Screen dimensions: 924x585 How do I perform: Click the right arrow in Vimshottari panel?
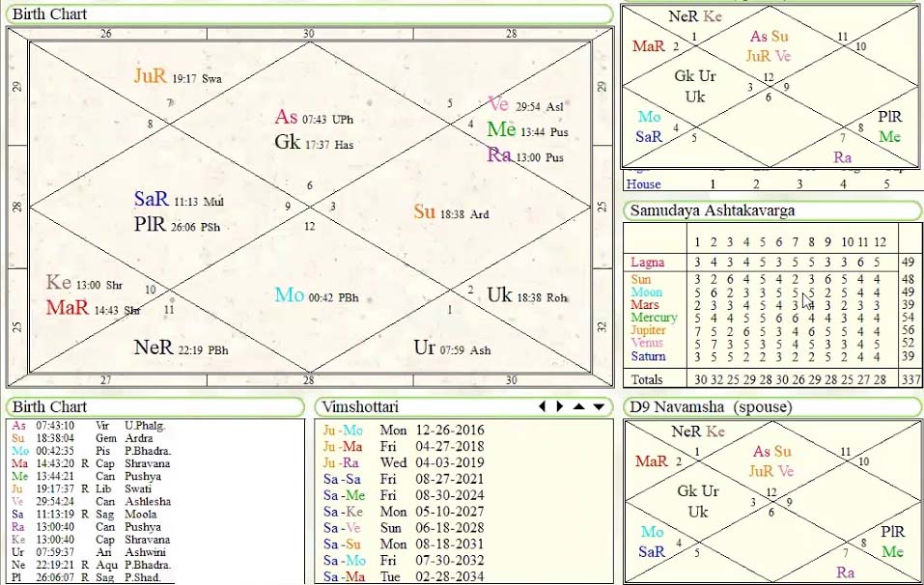point(559,406)
